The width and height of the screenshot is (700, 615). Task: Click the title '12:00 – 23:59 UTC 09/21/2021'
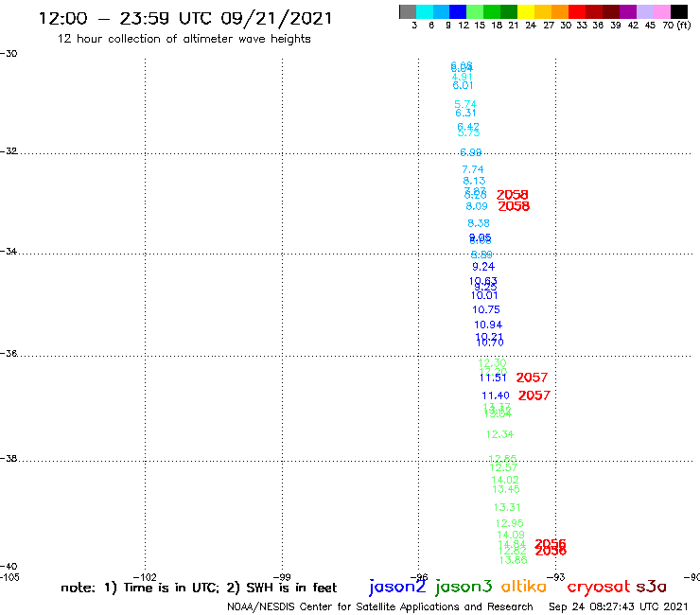pos(185,19)
